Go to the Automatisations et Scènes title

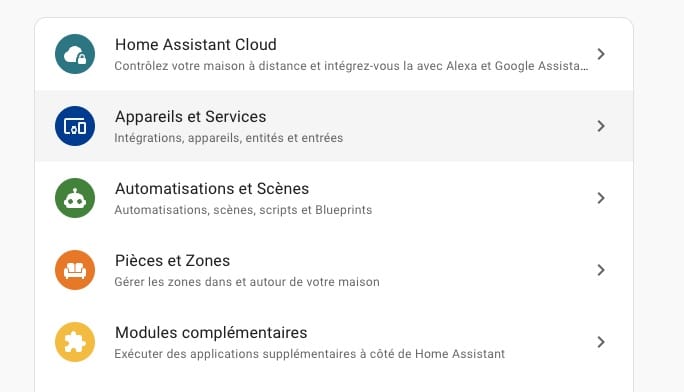pos(212,189)
